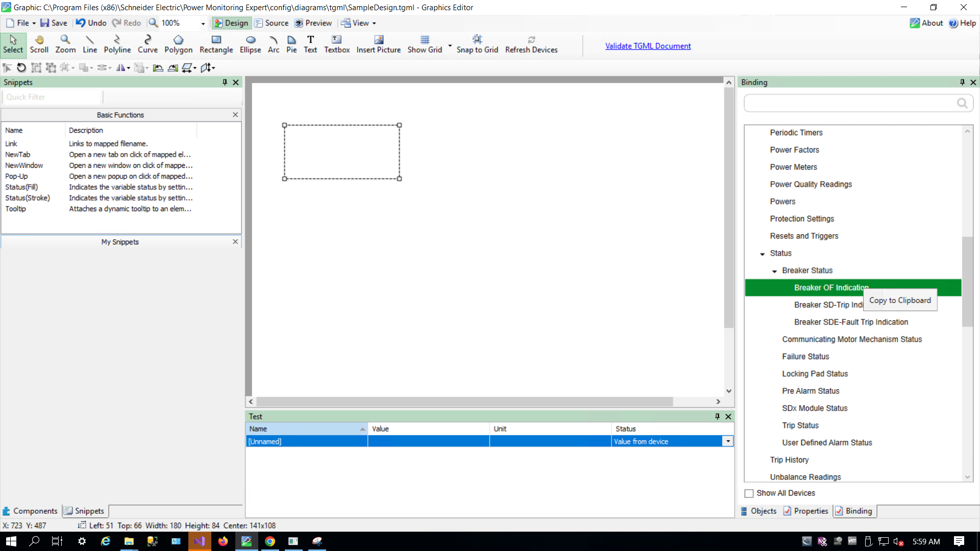Select the Arc tool
The width and height of the screenshot is (980, 551).
(x=274, y=44)
